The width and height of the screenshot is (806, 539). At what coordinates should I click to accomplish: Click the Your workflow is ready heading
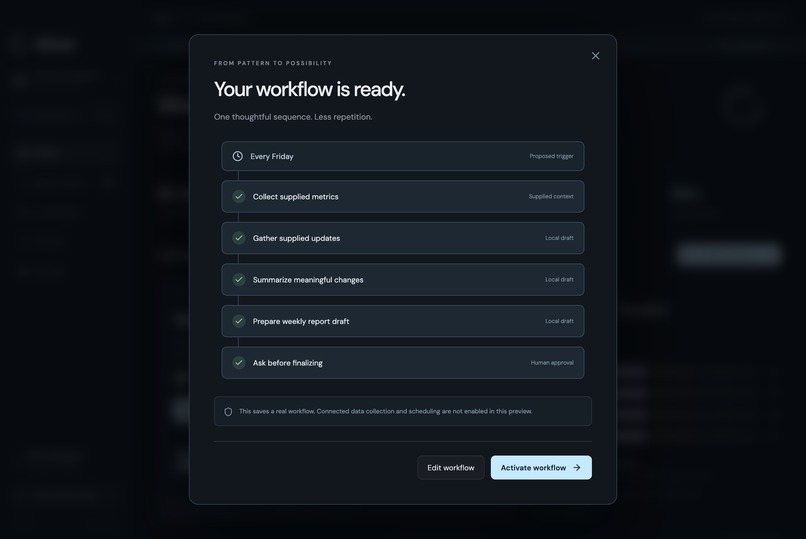point(309,89)
